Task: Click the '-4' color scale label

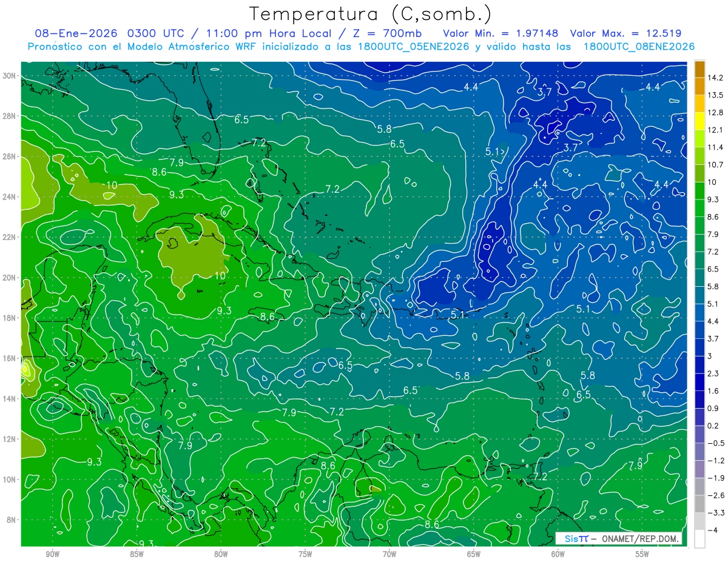Action: pos(712,530)
